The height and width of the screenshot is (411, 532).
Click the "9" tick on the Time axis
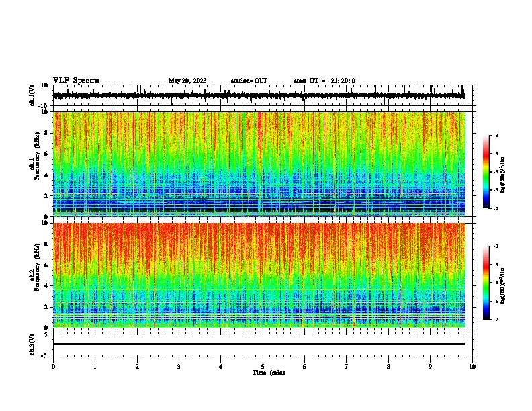pos(430,367)
